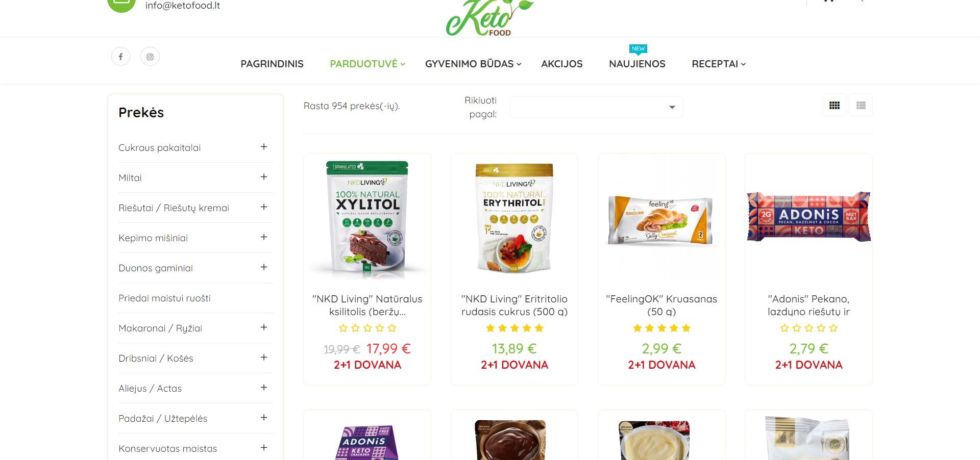Switch to grid view layout
The width and height of the screenshot is (980, 460).
pos(835,105)
